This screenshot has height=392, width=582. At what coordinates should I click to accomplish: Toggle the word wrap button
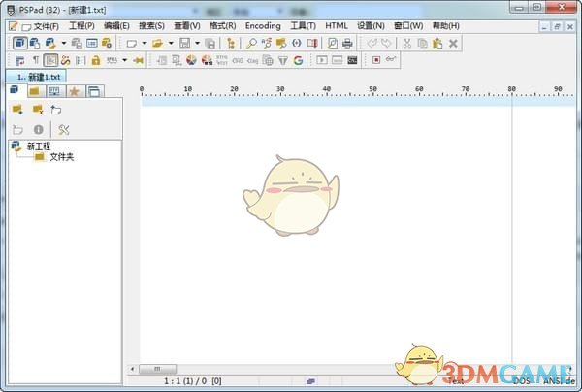coord(19,60)
